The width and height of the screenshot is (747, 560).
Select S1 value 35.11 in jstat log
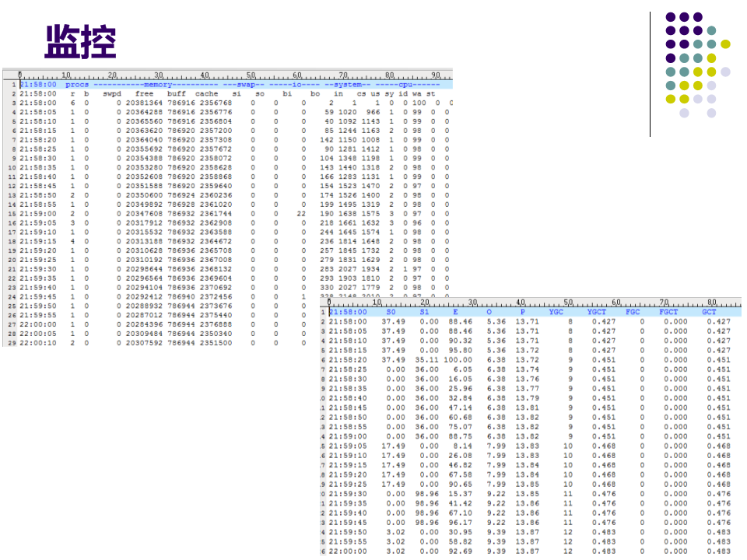(x=427, y=360)
